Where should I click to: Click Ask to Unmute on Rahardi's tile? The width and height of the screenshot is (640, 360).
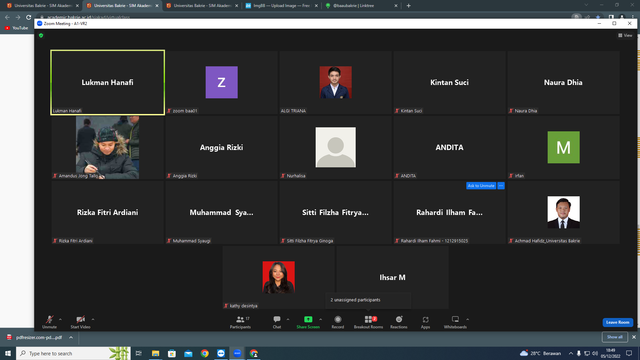pos(481,186)
